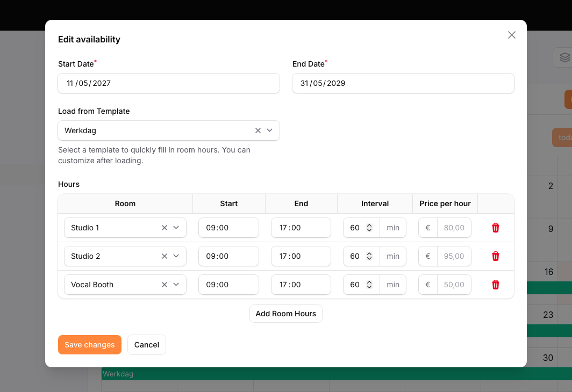Screen dimensions: 572x392
Task: Clear the Vocal Booth room selection
Action: [165, 285]
